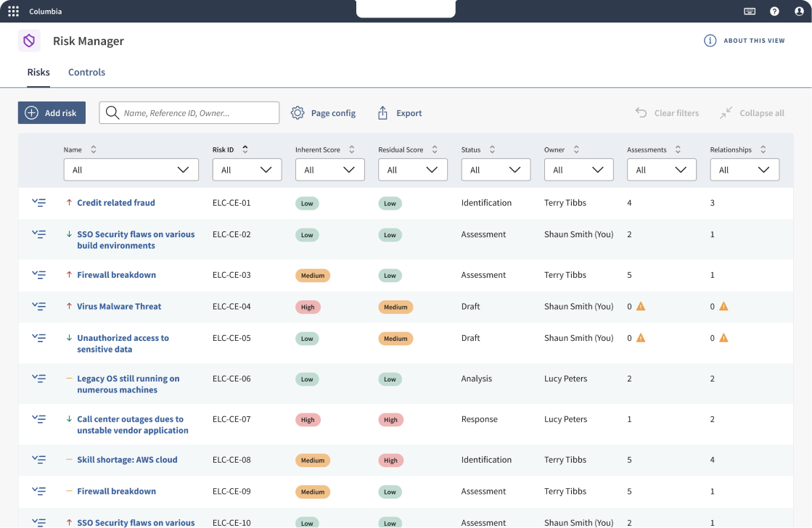The height and width of the screenshot is (528, 812).
Task: Switch to the Controls tab
Action: 86,72
